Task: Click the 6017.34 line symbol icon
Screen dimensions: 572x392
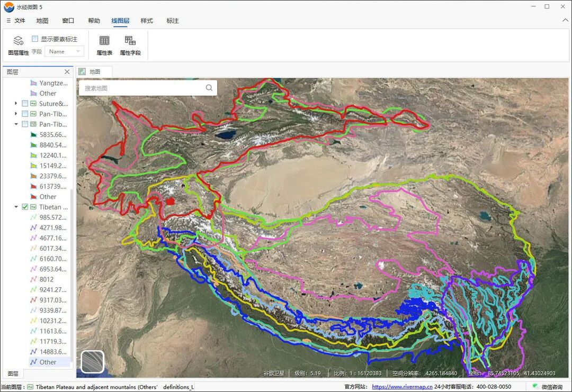Action: (x=33, y=249)
